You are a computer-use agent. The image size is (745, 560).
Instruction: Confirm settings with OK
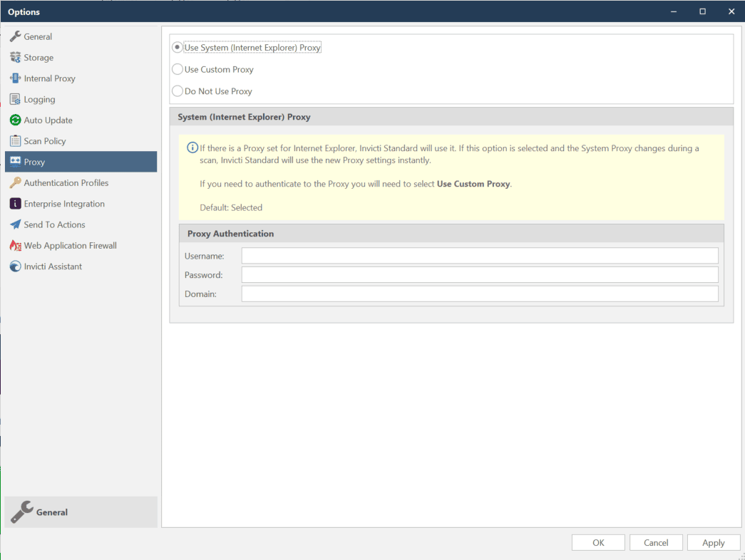598,542
